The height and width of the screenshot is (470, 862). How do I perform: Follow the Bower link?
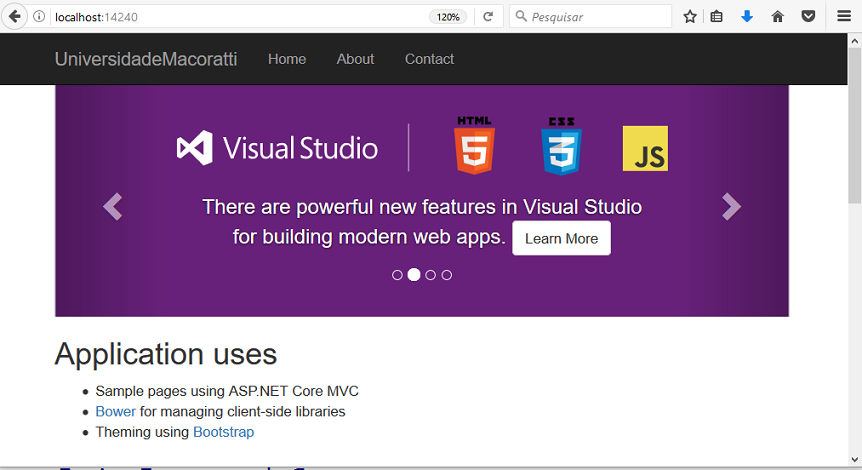(115, 411)
